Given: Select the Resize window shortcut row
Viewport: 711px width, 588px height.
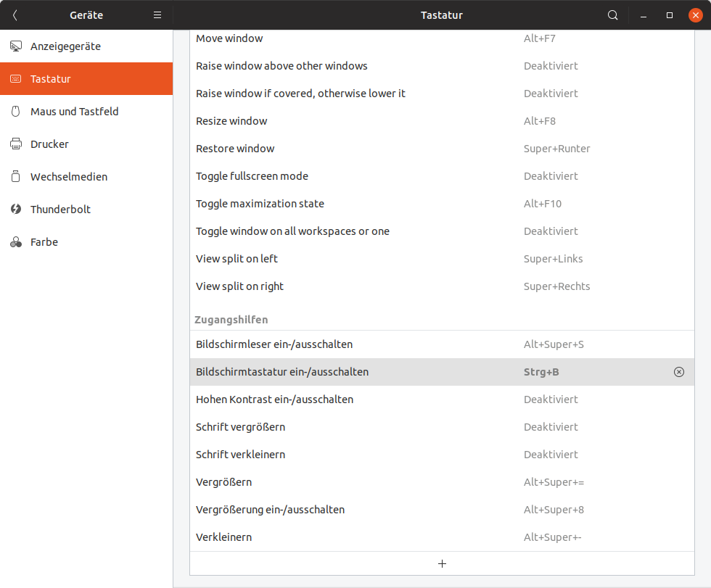Looking at the screenshot, I should 442,121.
